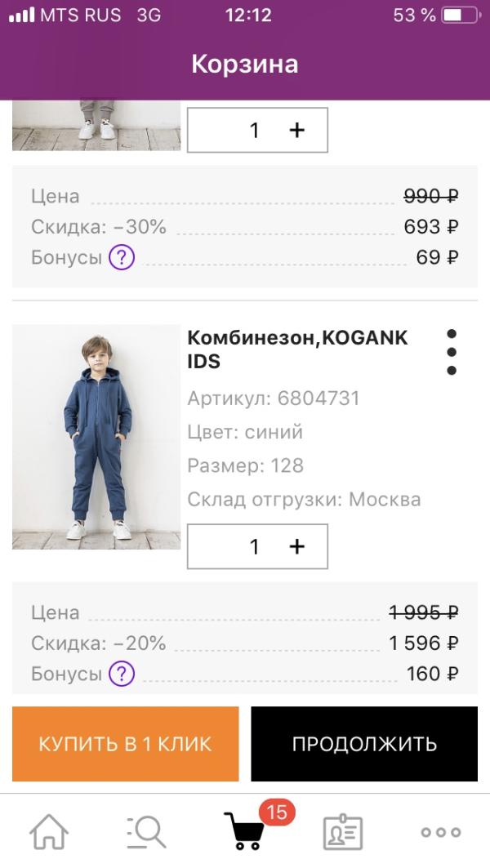Tap the Корзина header title

click(x=245, y=64)
